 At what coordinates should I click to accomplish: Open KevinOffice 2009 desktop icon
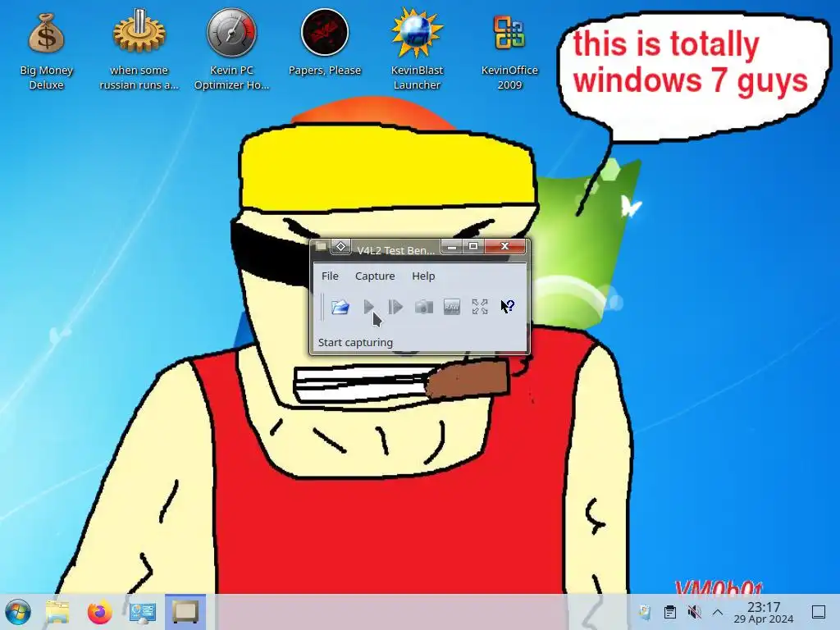[509, 51]
